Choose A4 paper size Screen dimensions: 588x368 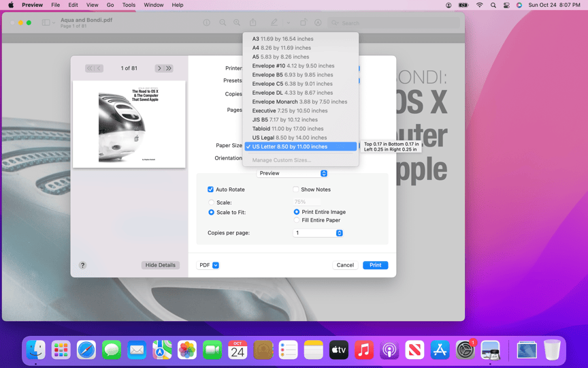click(301, 48)
